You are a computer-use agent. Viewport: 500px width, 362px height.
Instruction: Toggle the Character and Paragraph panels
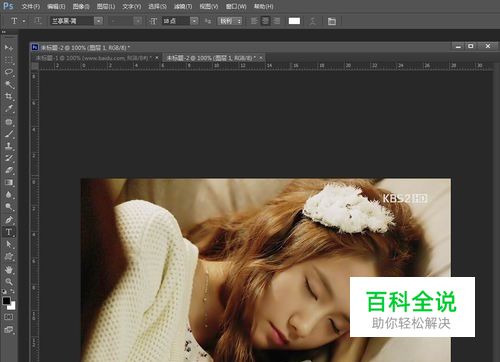[332, 21]
